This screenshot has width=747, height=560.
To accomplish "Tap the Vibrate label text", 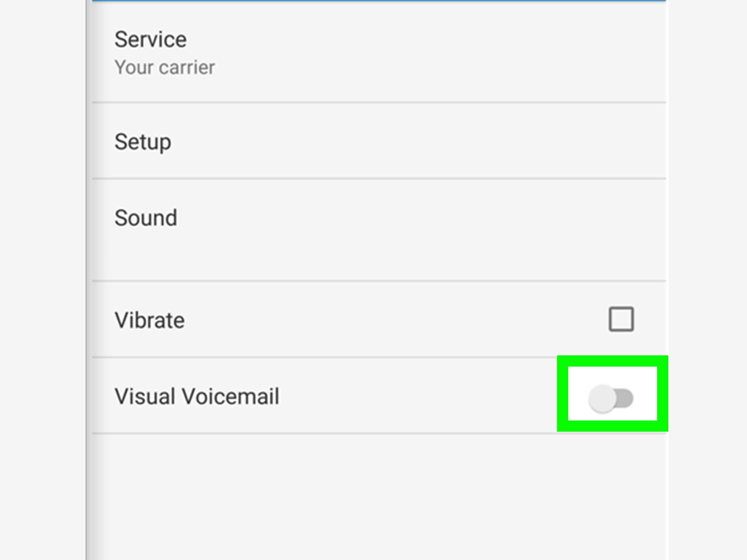I will click(x=150, y=320).
